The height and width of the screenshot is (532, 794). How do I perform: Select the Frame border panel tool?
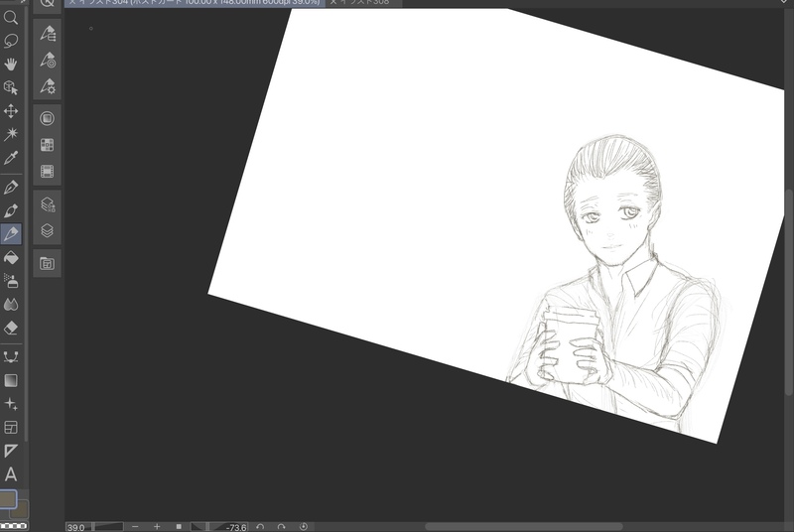[x=11, y=427]
